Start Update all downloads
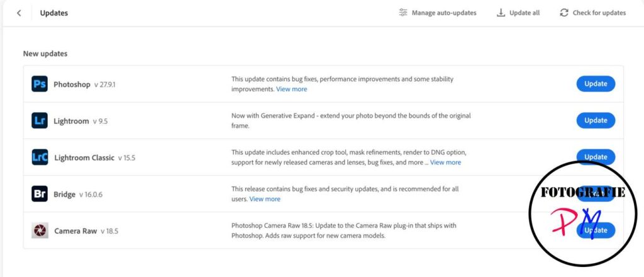Image resolution: width=644 pixels, height=277 pixels. 518,13
